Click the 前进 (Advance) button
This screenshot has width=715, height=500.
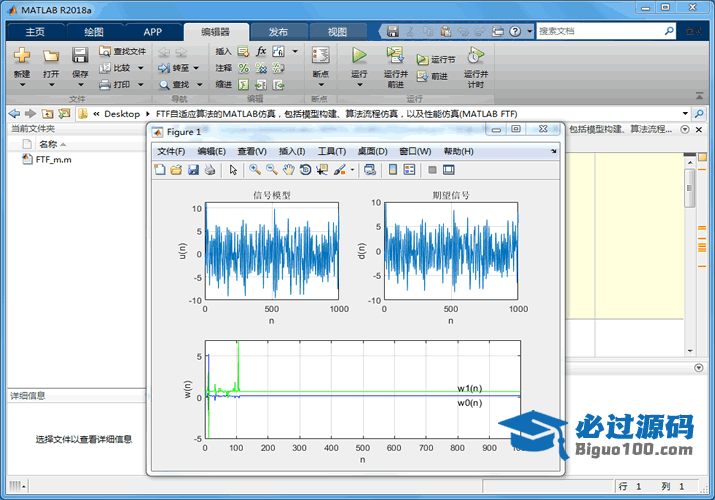click(432, 76)
